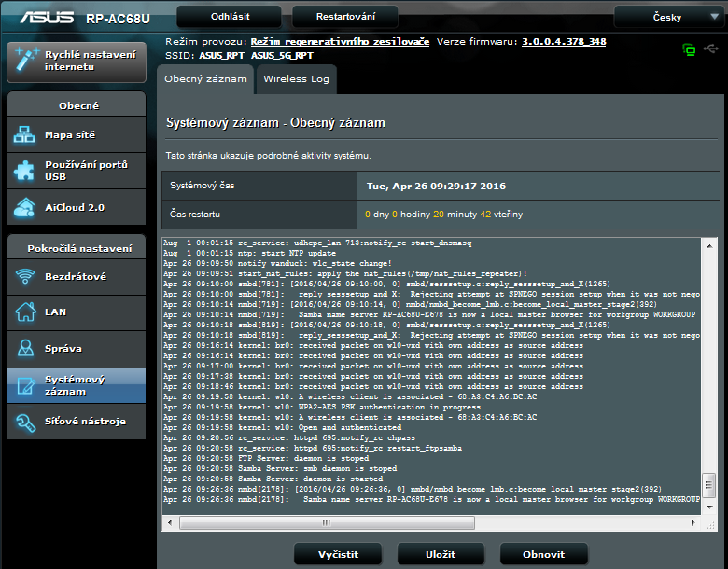Open the firmware version 3.0.0.4.378_348 link
Image resolution: width=728 pixels, height=569 pixels.
click(x=563, y=42)
